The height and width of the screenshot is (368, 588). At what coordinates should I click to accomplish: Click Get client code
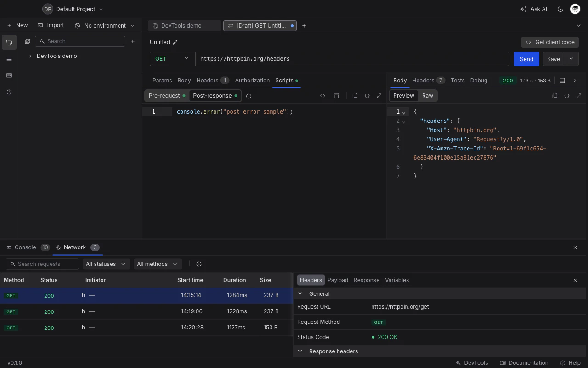pos(550,42)
